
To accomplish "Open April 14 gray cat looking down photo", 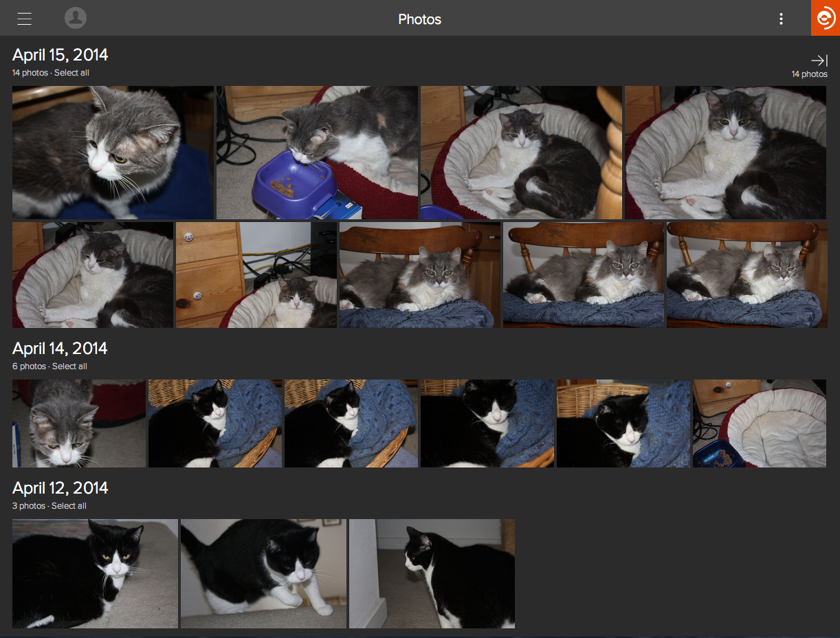I will pos(79,423).
